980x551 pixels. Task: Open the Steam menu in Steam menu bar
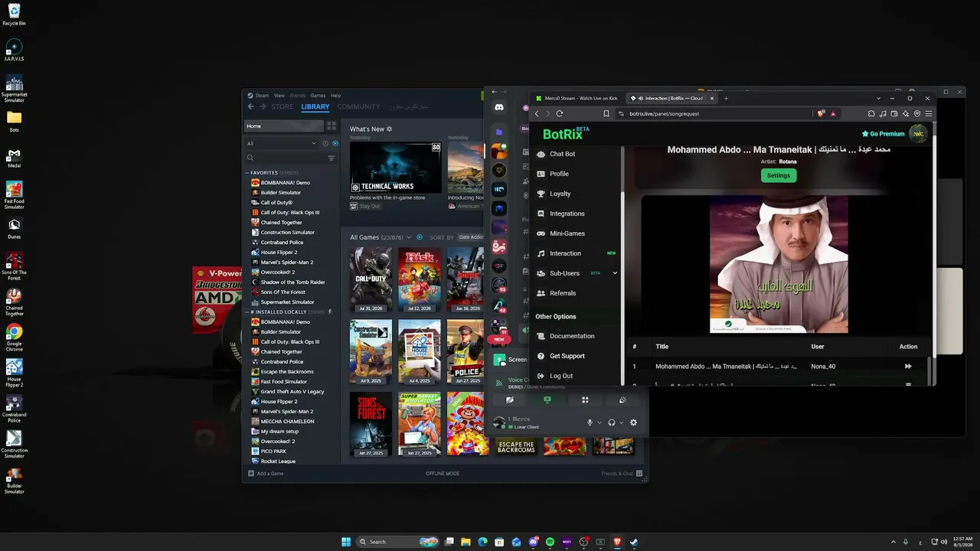[262, 96]
